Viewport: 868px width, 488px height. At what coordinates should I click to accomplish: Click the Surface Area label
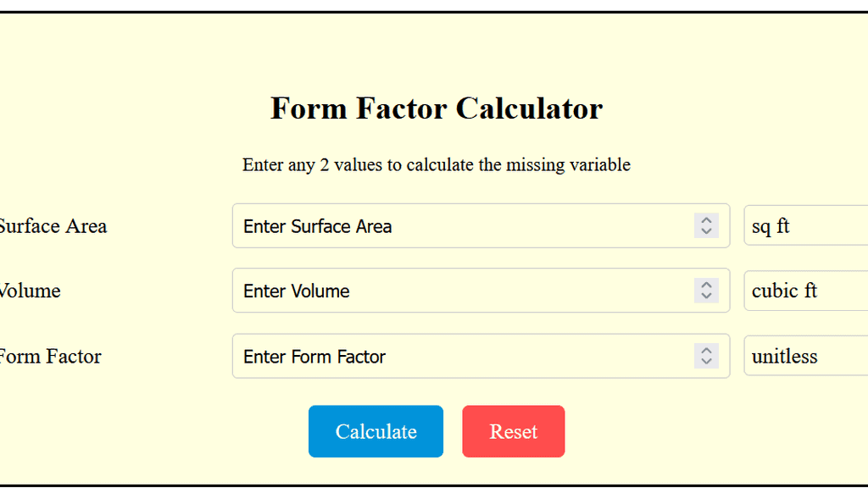[x=53, y=226]
